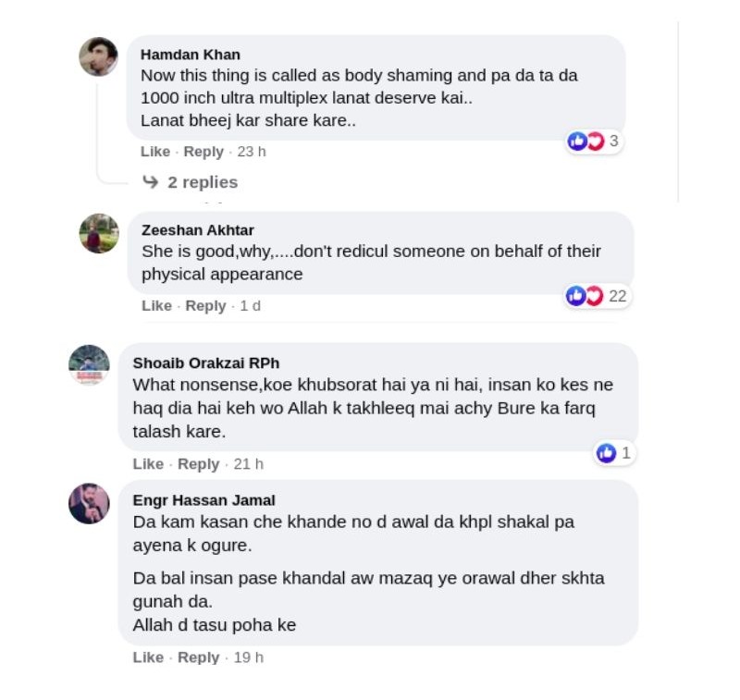The width and height of the screenshot is (740, 700).
Task: Click Zeeshan Akhtar's profile avatar
Action: click(99, 233)
